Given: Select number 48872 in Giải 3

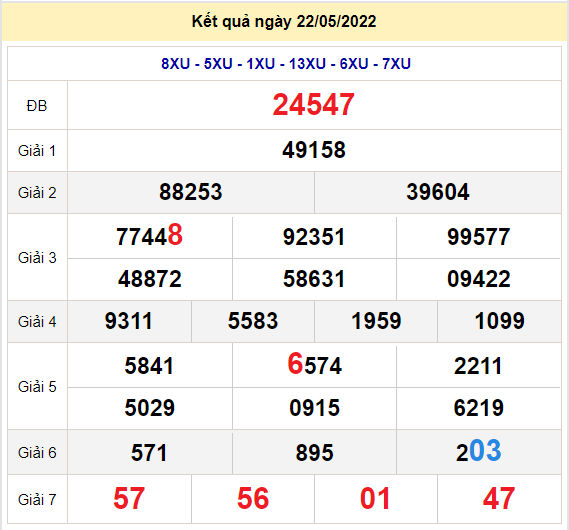Looking at the screenshot, I should 150,279.
